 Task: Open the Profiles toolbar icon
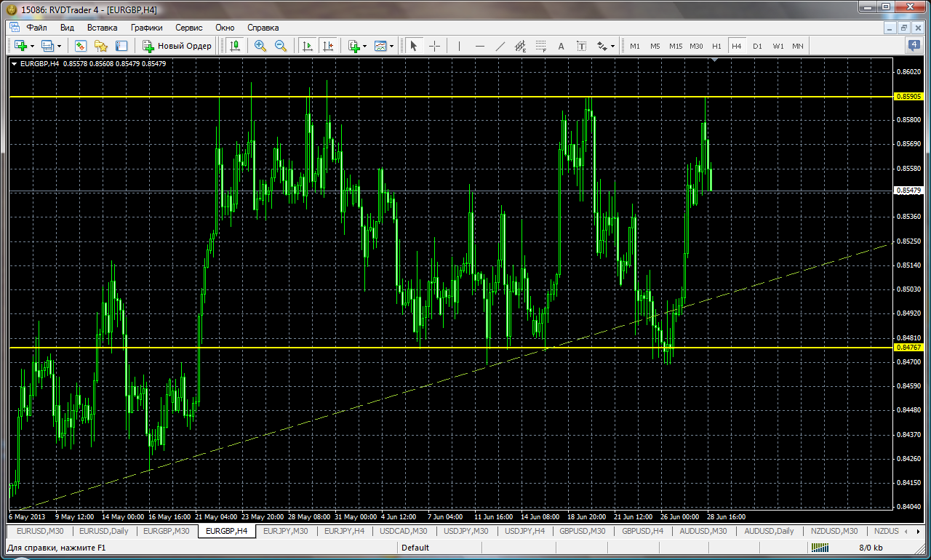(x=48, y=46)
